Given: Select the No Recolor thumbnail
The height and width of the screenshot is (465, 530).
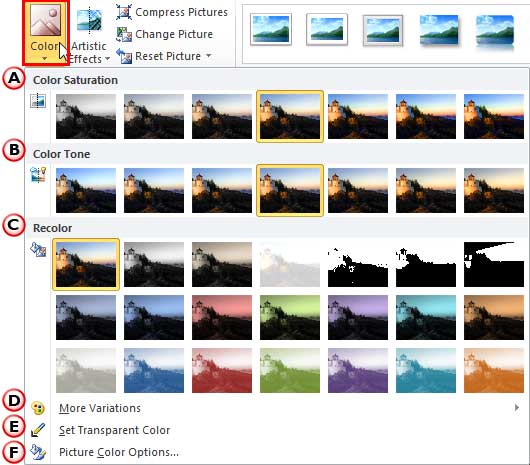Looking at the screenshot, I should (x=86, y=264).
